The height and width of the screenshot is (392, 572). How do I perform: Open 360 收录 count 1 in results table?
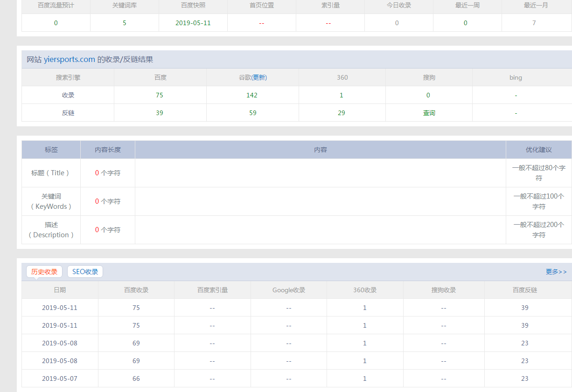pyautogui.click(x=342, y=95)
